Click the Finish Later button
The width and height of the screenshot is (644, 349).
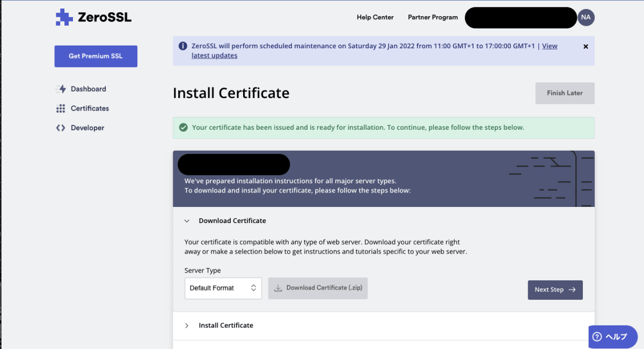click(x=565, y=93)
